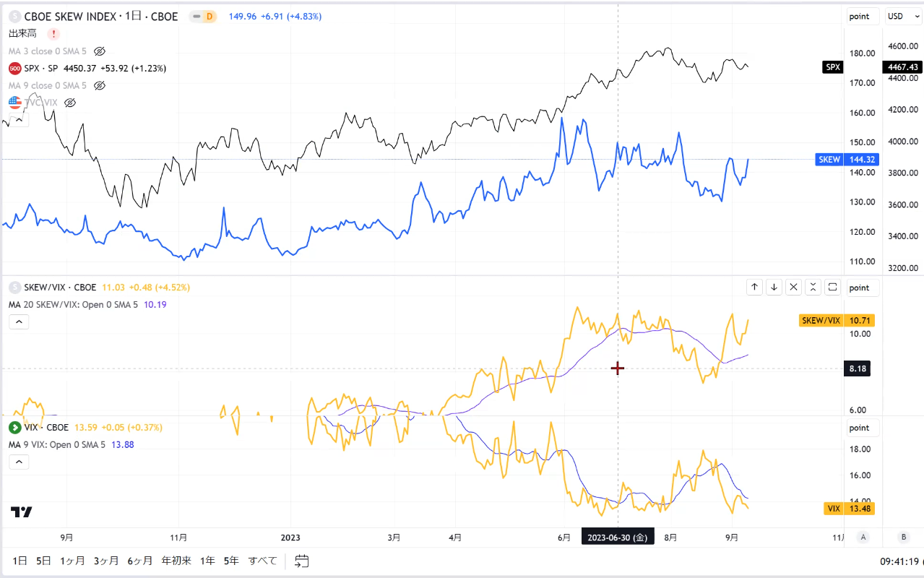
Task: Click the blue SKEW 144.32 price label
Action: tap(847, 159)
